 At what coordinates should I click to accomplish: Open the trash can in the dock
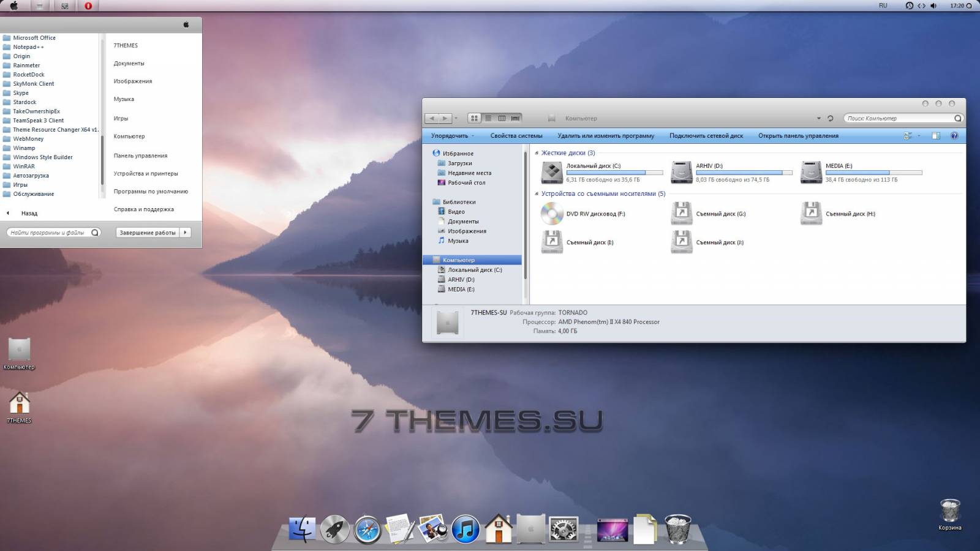(x=678, y=529)
